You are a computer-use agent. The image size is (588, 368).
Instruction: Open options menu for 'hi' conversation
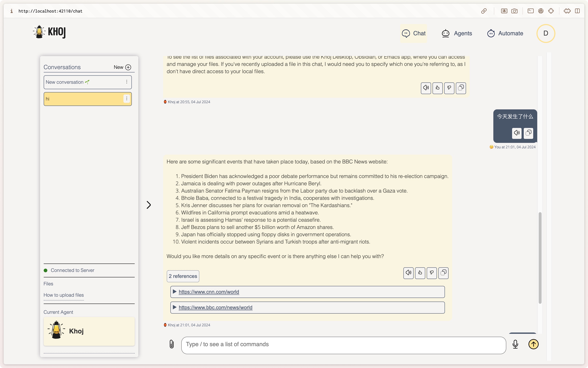tap(127, 99)
